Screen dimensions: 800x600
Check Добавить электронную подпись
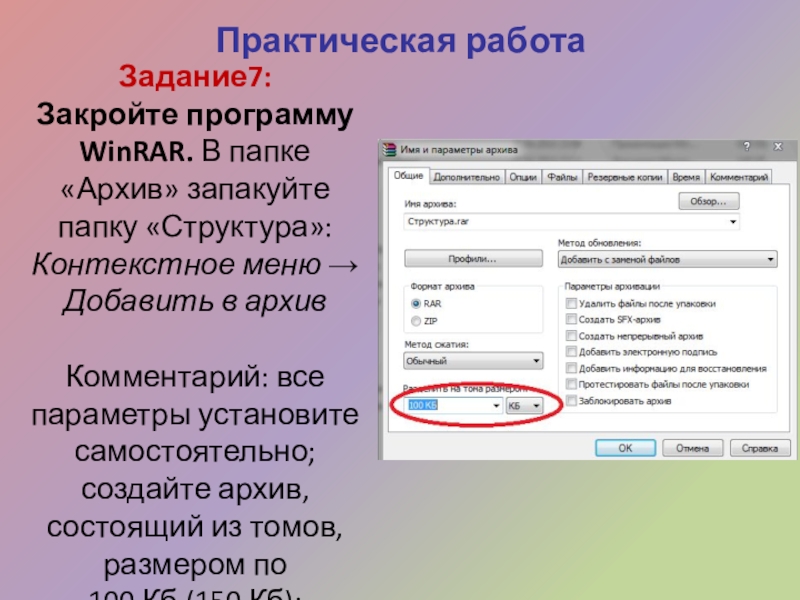click(x=571, y=352)
